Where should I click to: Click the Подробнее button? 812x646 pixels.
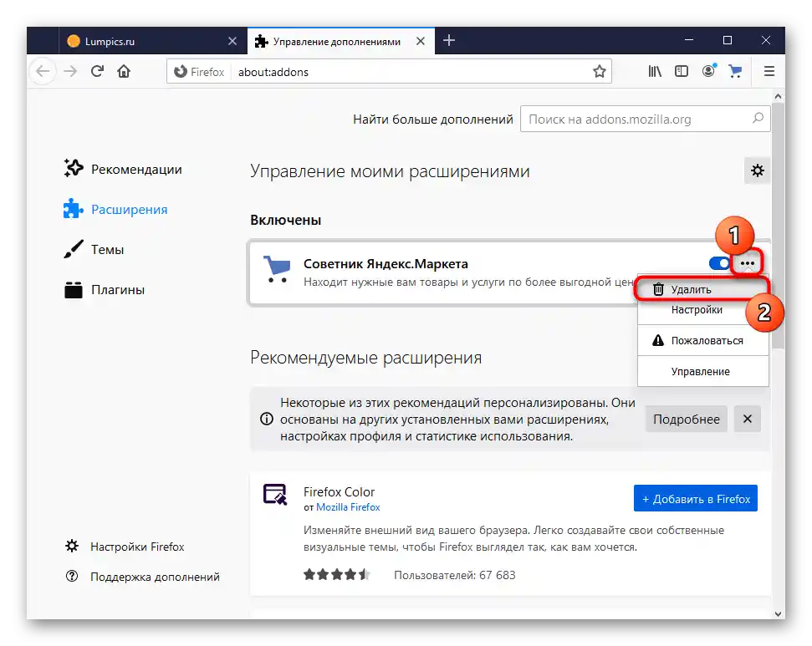687,419
